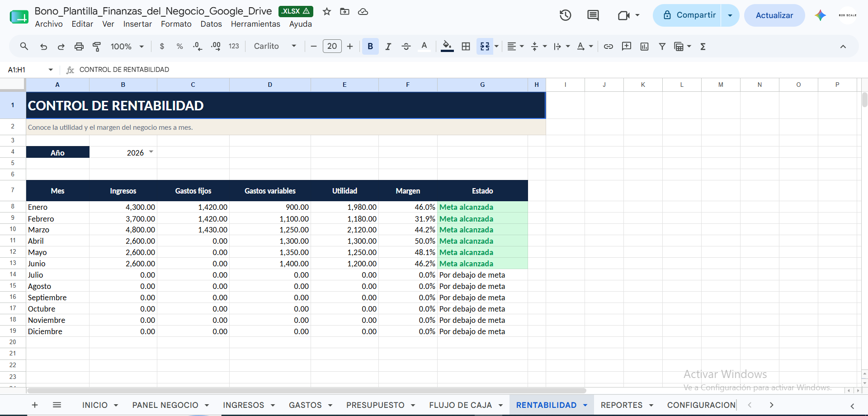Click the formula bar text
The height and width of the screenshot is (416, 868).
click(124, 70)
